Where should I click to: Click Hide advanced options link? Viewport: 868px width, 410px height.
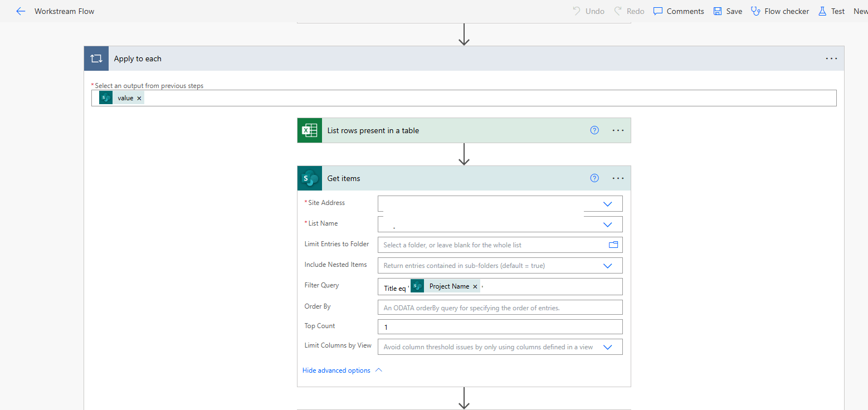point(337,370)
